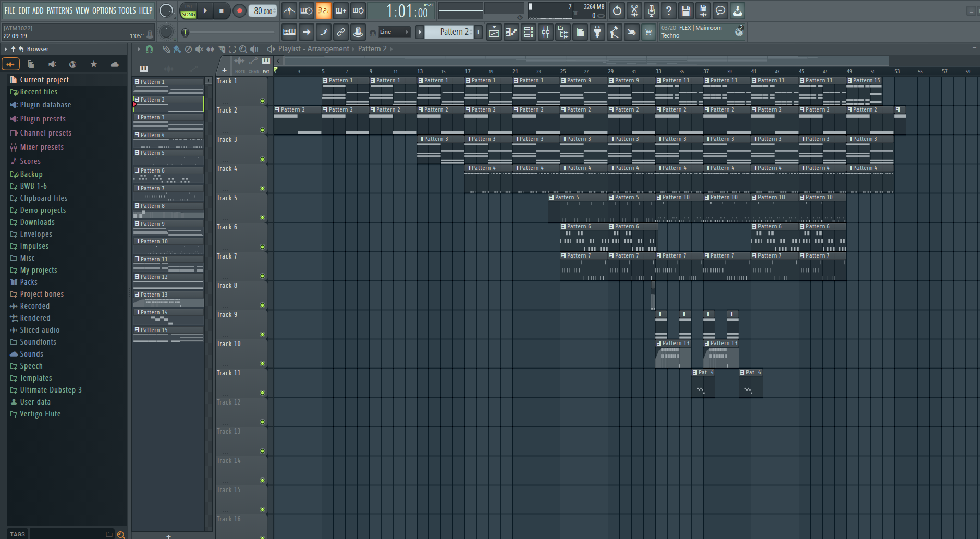Enable the playlist snap magnet icon
Image resolution: width=980 pixels, height=539 pixels.
click(x=149, y=49)
